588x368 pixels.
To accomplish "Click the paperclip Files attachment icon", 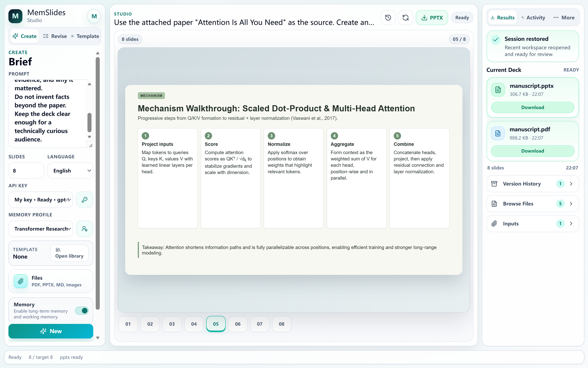I will [x=21, y=281].
